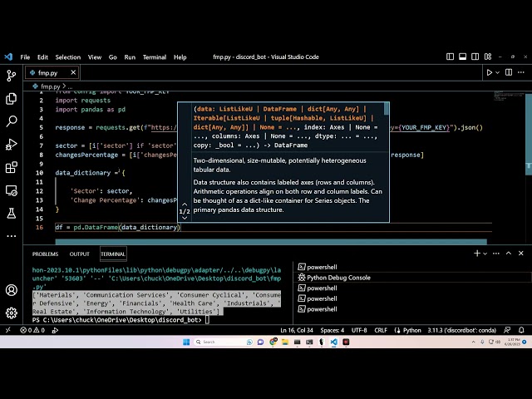This screenshot has width=532, height=399.
Task: Open the new terminal launch profile dropdown
Action: (x=485, y=254)
